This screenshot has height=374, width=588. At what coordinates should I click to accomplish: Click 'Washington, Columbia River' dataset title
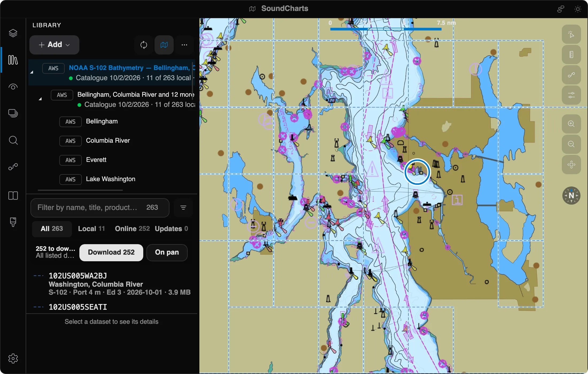[96, 284]
